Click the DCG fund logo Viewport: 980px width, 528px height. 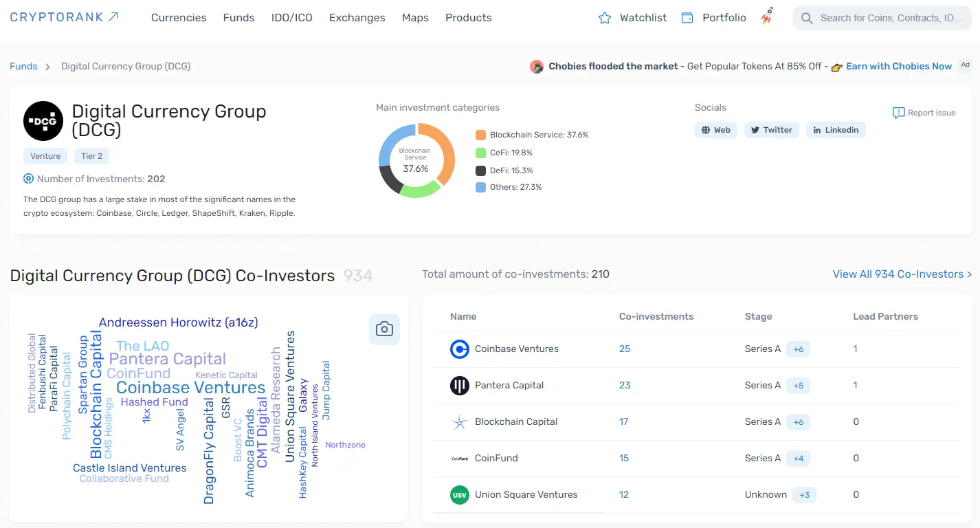[43, 121]
